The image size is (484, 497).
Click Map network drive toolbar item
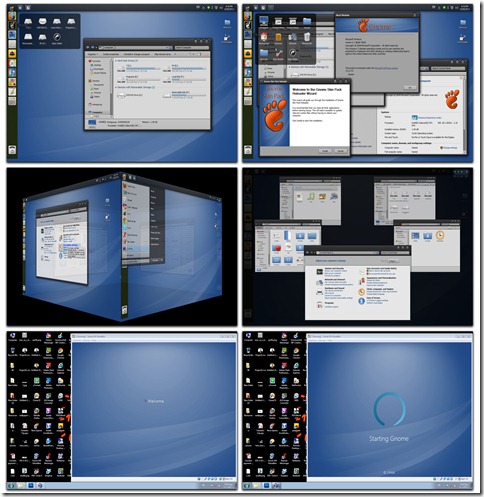point(163,54)
